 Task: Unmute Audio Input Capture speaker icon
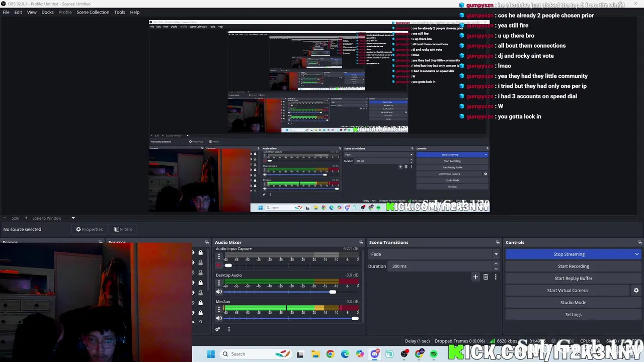[219, 265]
